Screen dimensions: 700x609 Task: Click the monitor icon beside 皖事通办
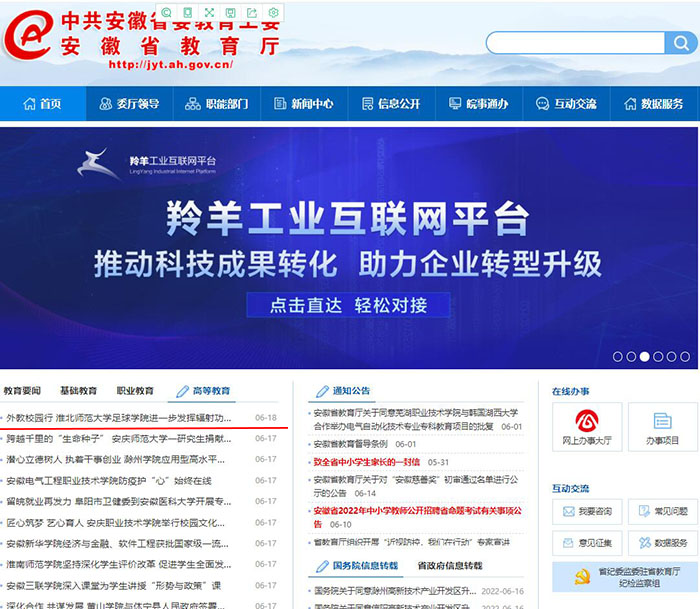click(x=455, y=104)
